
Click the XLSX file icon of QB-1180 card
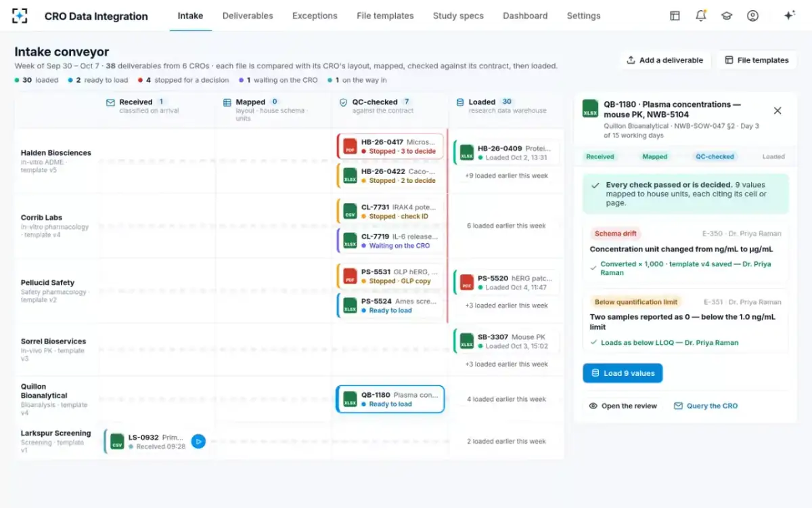pos(350,399)
